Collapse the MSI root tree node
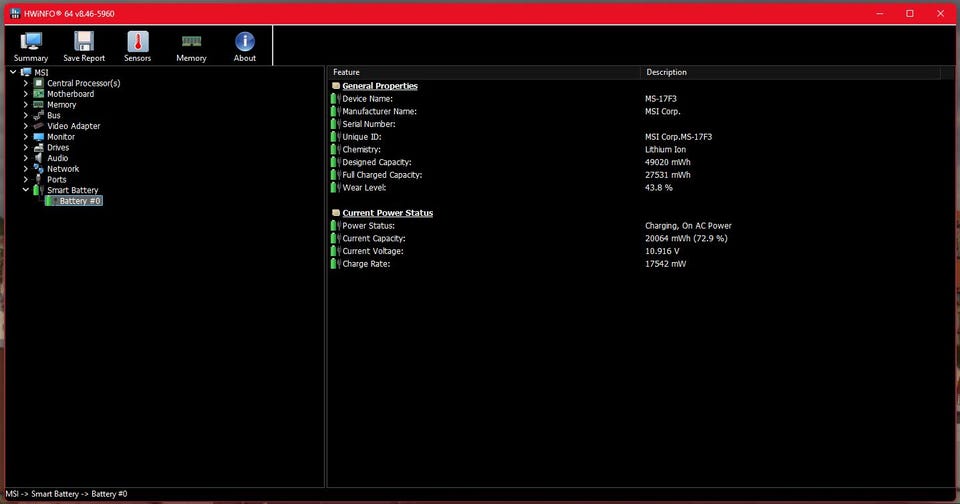 [x=13, y=72]
